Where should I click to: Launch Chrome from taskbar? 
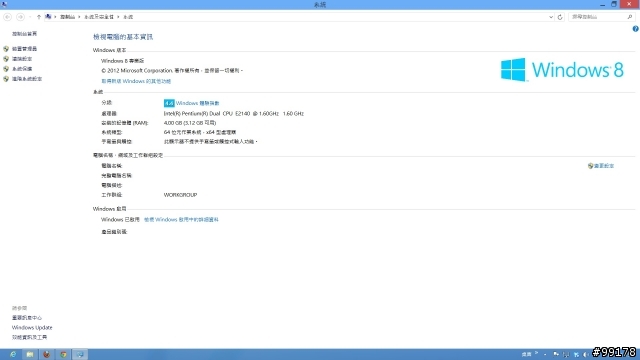63,354
